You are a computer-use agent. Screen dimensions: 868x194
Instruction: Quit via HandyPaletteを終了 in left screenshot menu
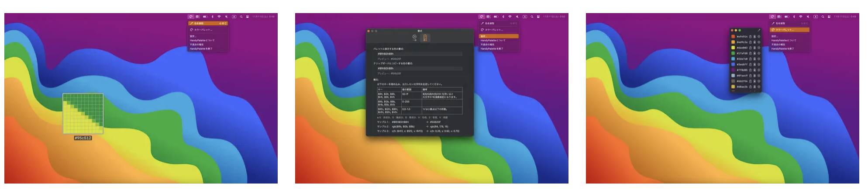(x=208, y=48)
